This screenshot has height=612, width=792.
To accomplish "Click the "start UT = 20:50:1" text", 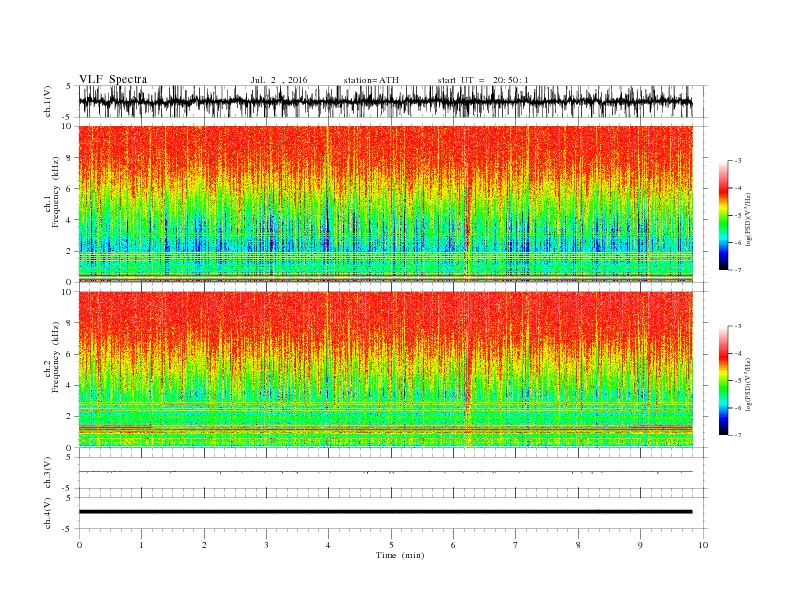I will [483, 80].
